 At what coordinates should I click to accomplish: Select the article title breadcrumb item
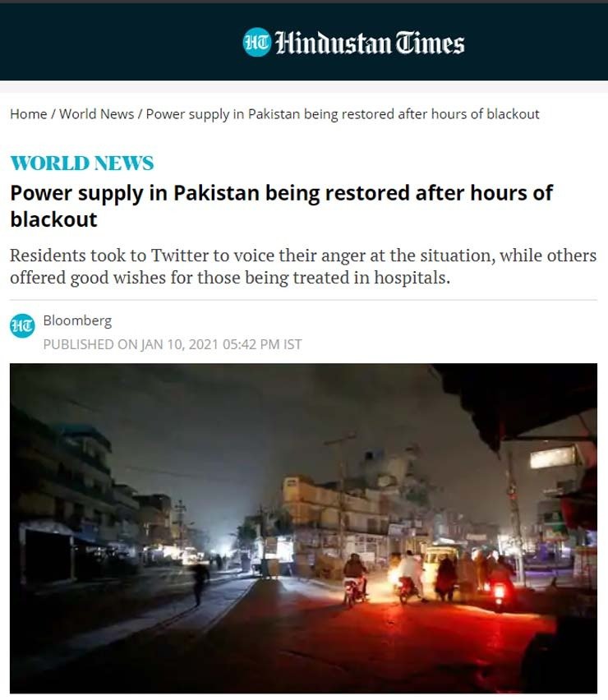343,114
